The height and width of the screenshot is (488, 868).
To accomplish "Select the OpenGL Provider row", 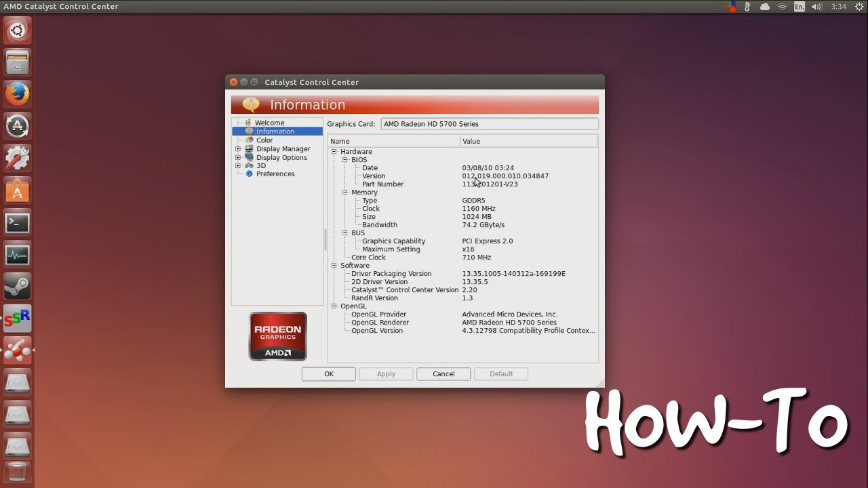I will point(462,314).
